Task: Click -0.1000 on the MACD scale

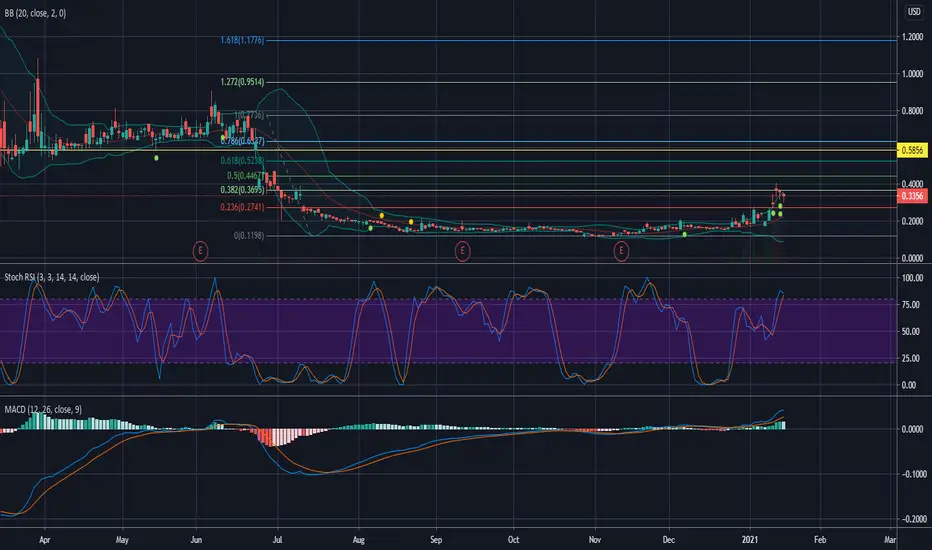Action: click(912, 474)
